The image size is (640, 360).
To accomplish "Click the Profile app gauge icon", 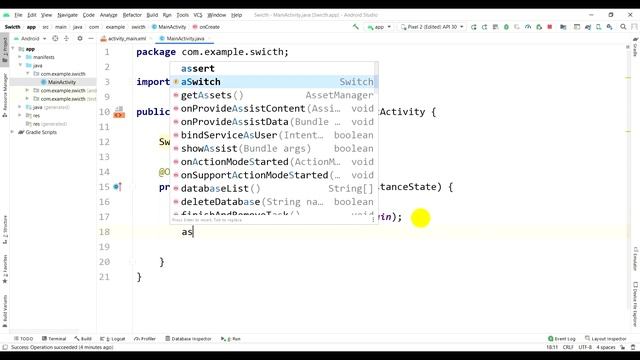I will click(528, 27).
